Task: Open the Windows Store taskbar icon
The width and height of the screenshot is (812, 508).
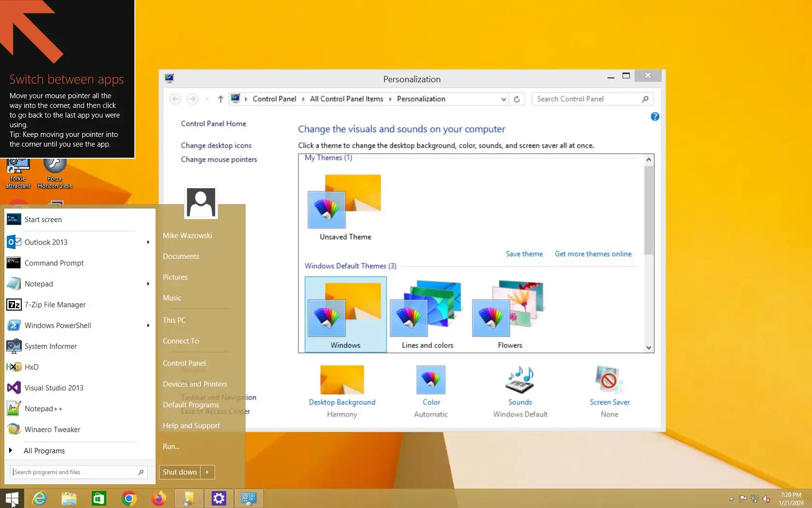Action: click(99, 498)
